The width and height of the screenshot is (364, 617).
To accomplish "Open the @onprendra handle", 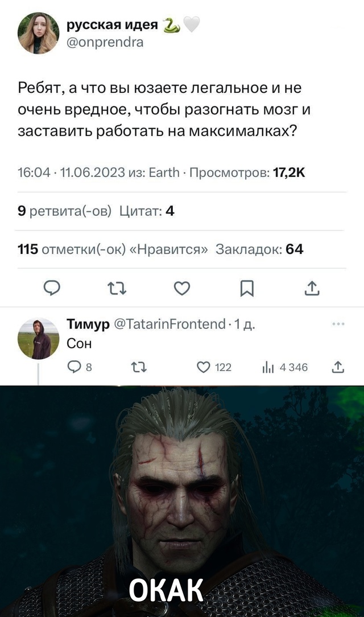I will pyautogui.click(x=105, y=42).
